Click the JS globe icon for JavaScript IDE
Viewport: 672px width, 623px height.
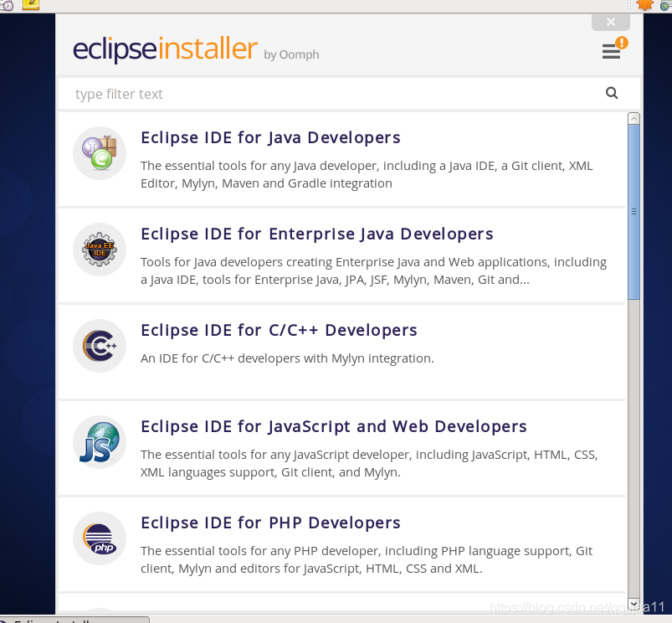(99, 441)
